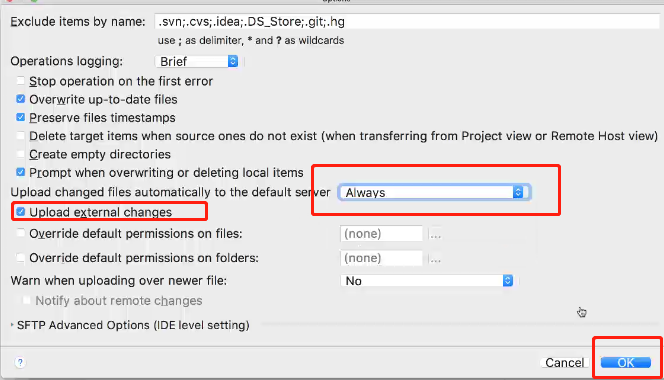Click the file permissions (none) field
The image size is (664, 380).
381,234
